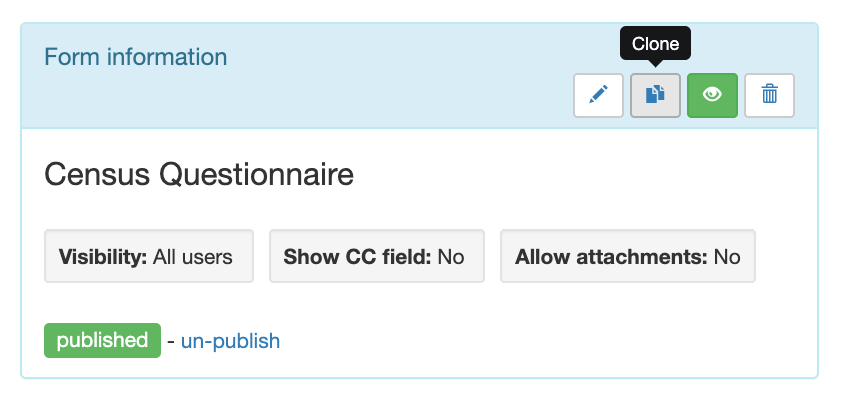Click the Census Questionnaire title
The height and width of the screenshot is (402, 843).
(x=199, y=174)
